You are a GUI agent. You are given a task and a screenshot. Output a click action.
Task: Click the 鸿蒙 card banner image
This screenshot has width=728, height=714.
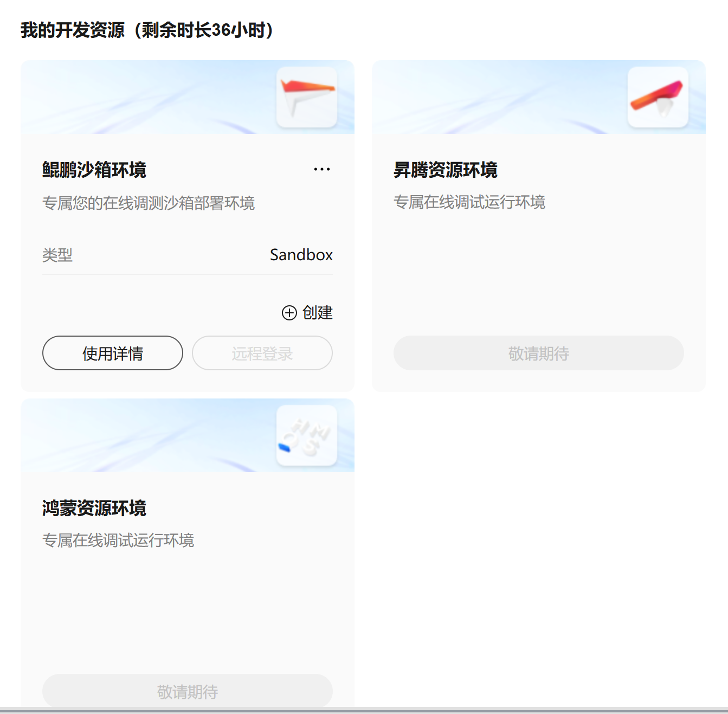pyautogui.click(x=188, y=435)
